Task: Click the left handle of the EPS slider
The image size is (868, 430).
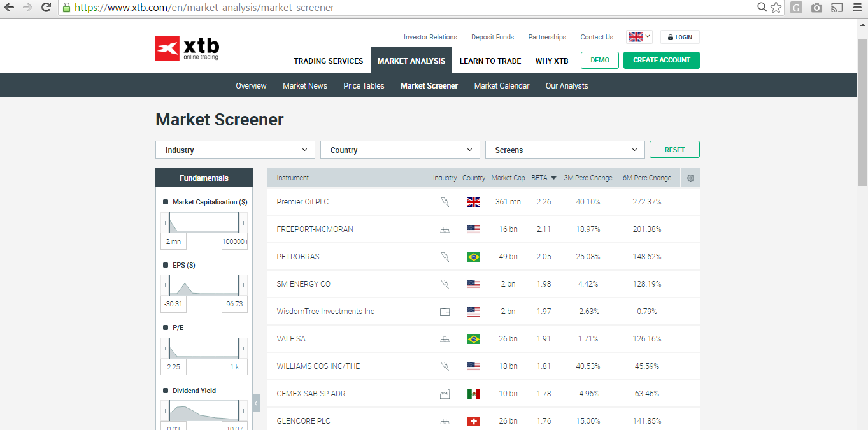Action: [169, 285]
